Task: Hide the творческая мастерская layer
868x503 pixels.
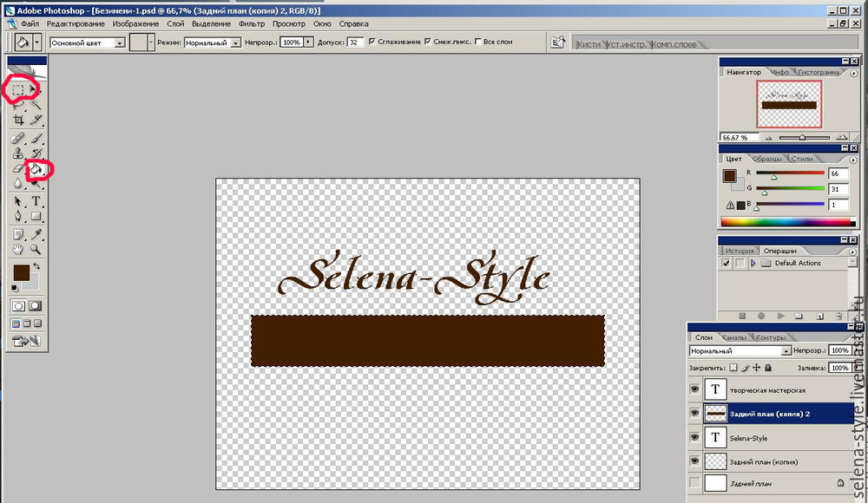Action: point(694,389)
